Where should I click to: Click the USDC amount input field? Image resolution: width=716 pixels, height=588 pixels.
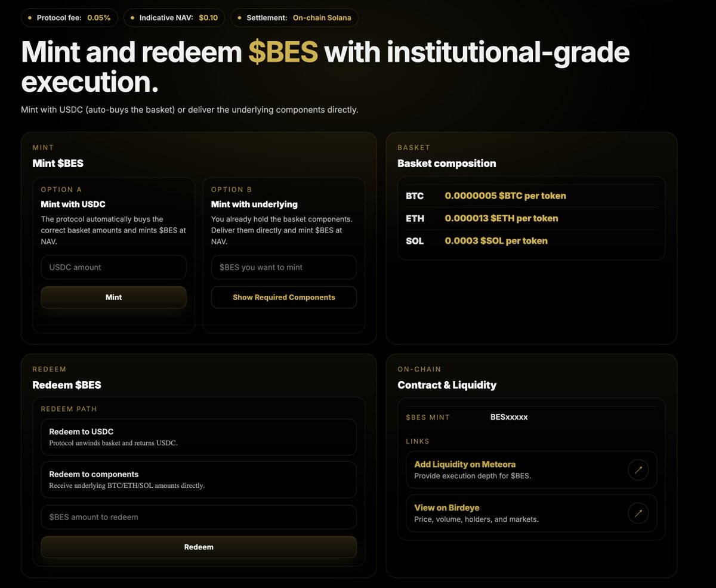(113, 267)
